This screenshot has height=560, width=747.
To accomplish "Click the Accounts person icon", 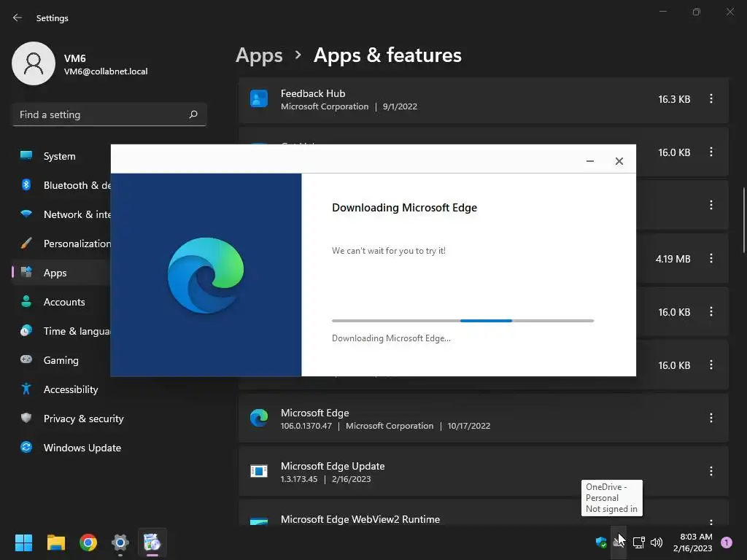I will 26,301.
